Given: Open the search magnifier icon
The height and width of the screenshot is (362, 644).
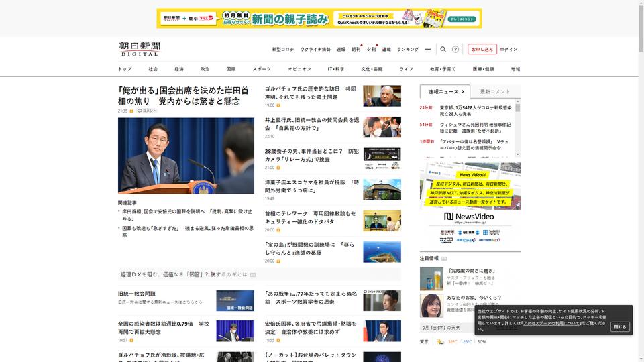Looking at the screenshot, I should (x=443, y=49).
